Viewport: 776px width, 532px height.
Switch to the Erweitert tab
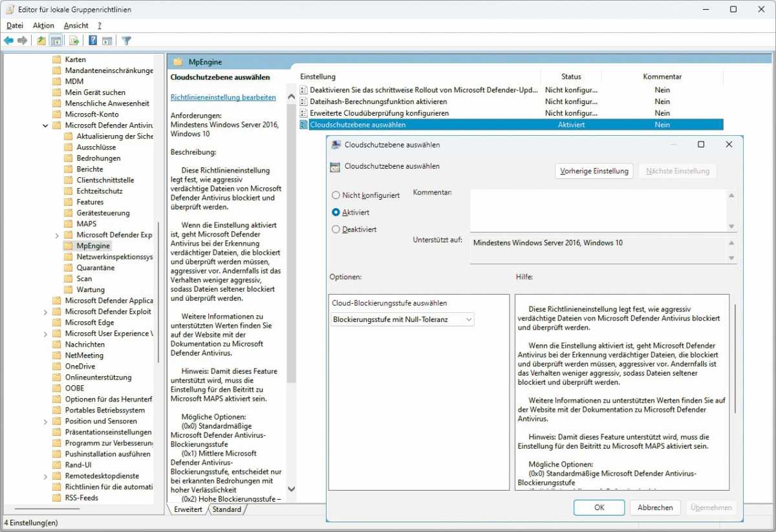(x=188, y=509)
